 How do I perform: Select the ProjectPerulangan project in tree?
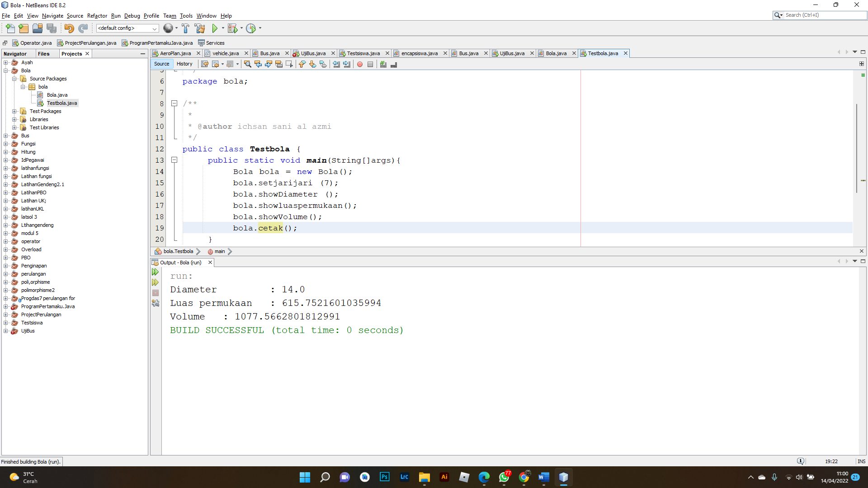[x=41, y=314]
